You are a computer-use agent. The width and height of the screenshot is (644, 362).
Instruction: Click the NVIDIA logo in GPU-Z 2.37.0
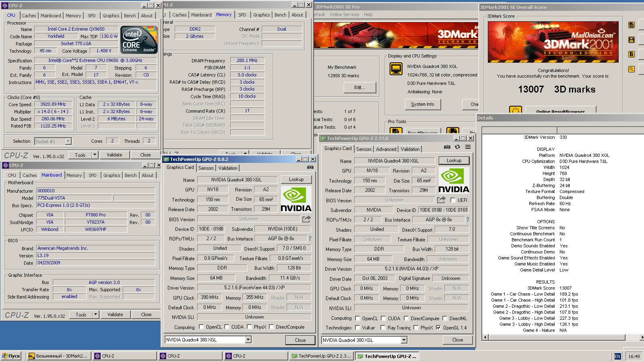click(454, 181)
